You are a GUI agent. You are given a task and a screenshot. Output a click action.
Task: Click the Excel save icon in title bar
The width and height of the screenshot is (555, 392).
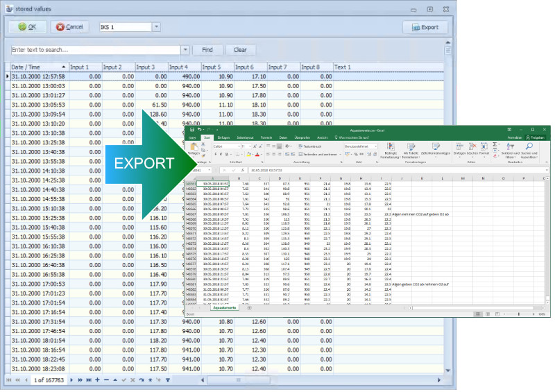point(192,130)
